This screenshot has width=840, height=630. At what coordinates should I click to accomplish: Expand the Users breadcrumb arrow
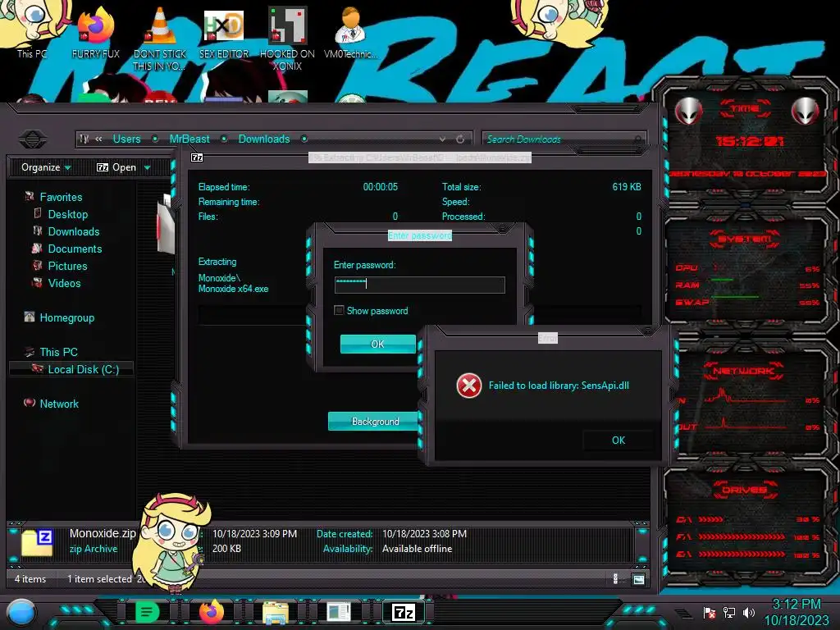(155, 139)
